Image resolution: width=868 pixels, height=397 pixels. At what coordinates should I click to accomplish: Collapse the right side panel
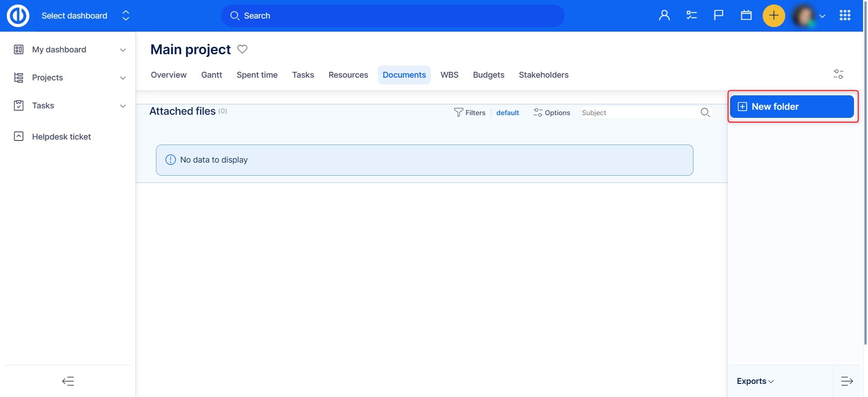pos(847,381)
